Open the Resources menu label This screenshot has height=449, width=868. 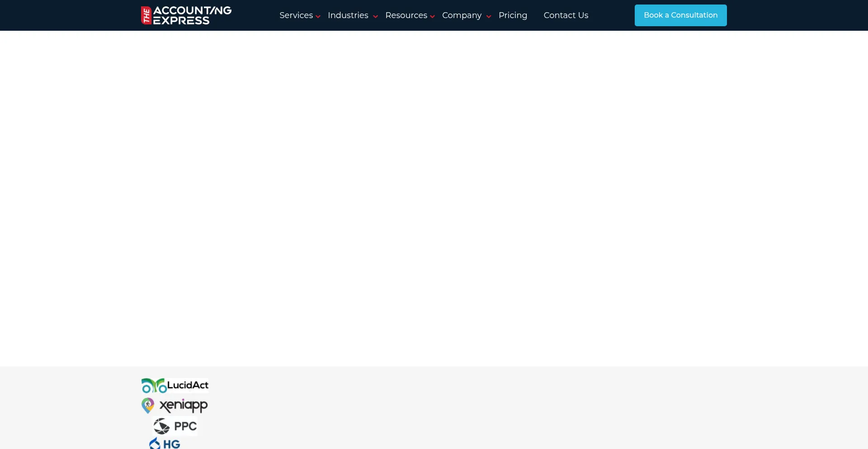(406, 15)
